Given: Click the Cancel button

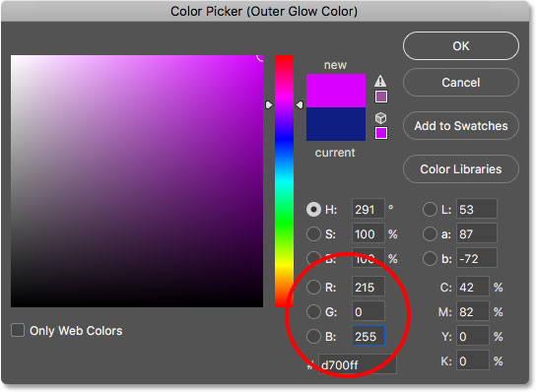Looking at the screenshot, I should (x=461, y=83).
